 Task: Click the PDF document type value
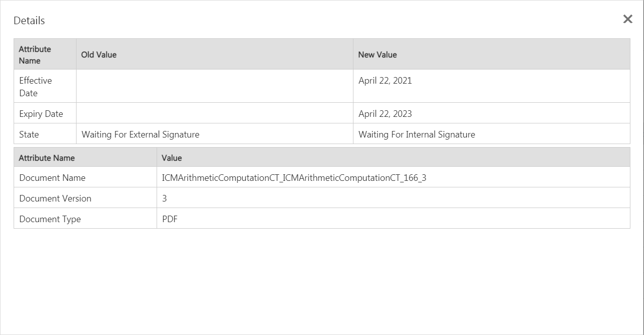click(170, 219)
